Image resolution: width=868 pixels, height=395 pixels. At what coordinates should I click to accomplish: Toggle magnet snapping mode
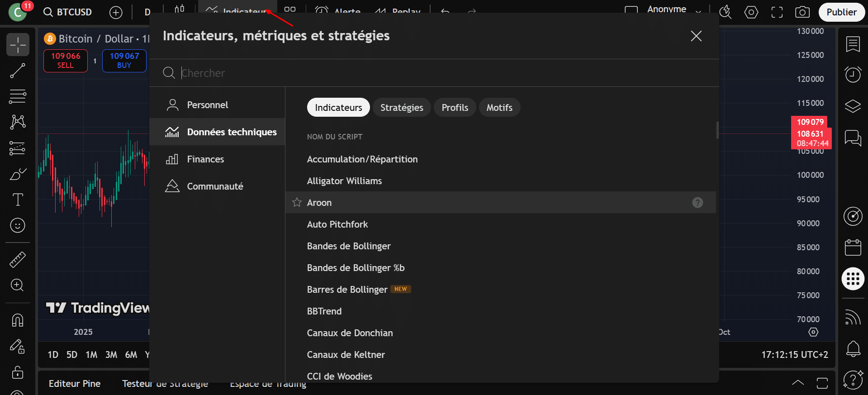pos(18,320)
